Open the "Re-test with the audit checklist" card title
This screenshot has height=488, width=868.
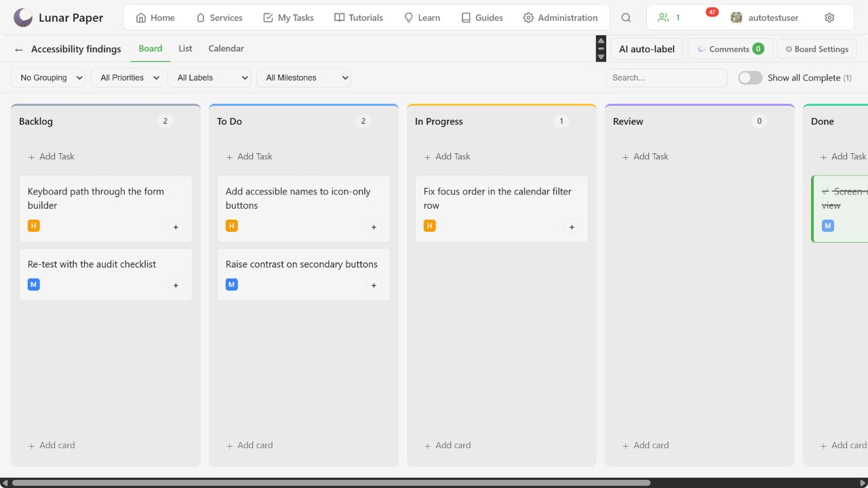coord(92,264)
